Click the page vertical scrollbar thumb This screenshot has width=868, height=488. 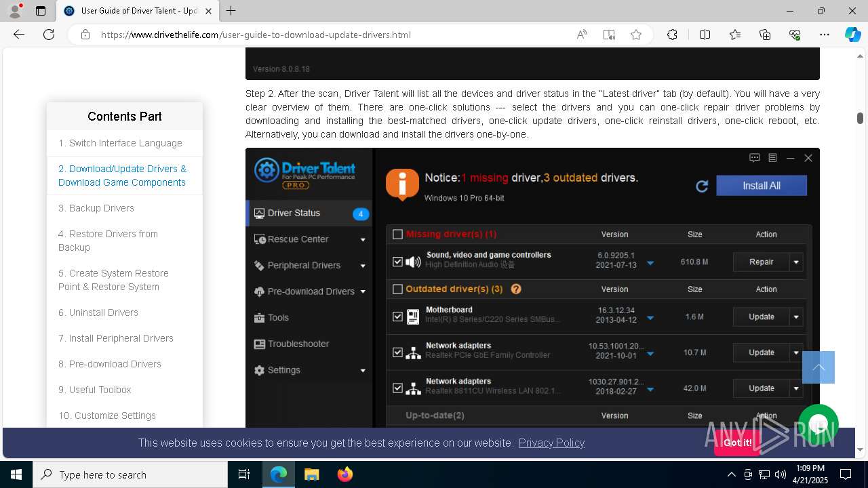(860, 118)
